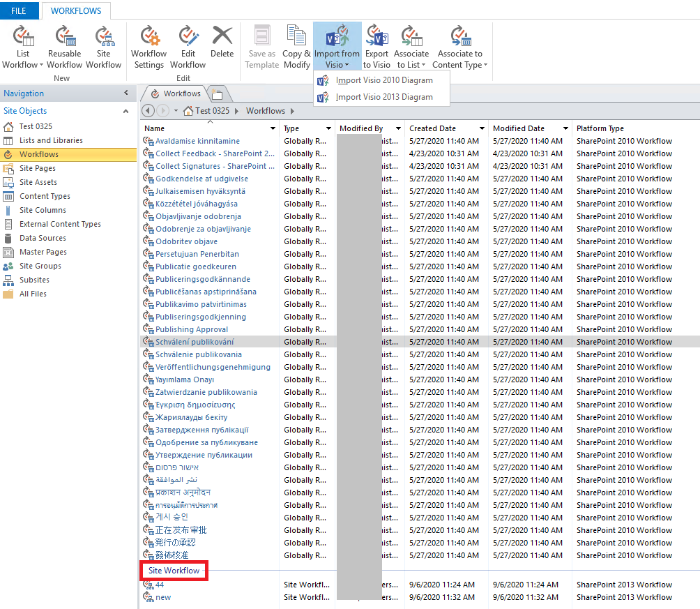This screenshot has width=700, height=609.
Task: Open the site workflow named new
Action: [163, 597]
